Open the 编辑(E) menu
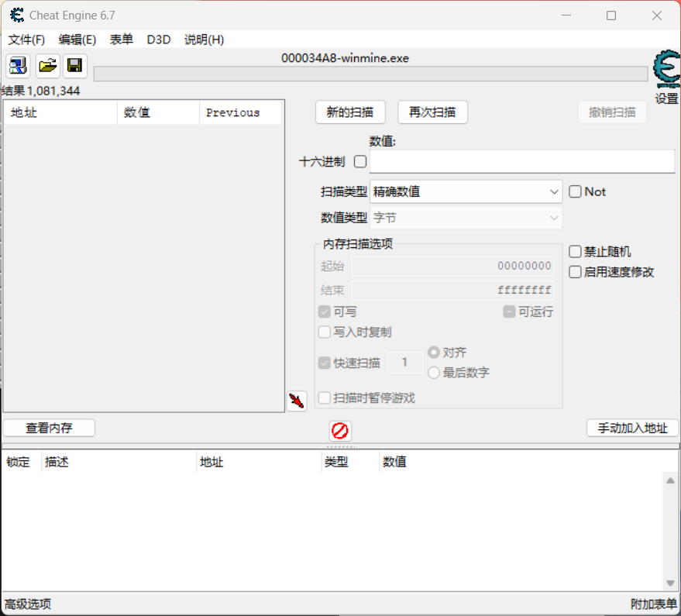Viewport: 681px width, 616px height. coord(77,40)
